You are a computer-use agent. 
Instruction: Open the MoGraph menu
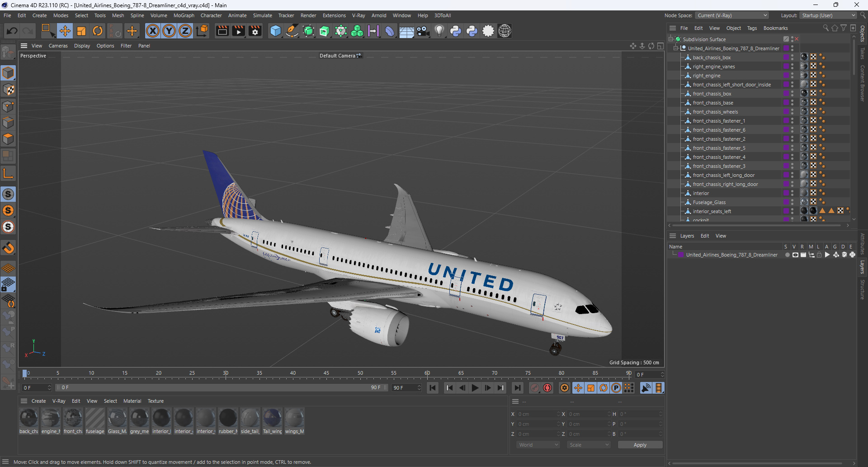point(184,15)
